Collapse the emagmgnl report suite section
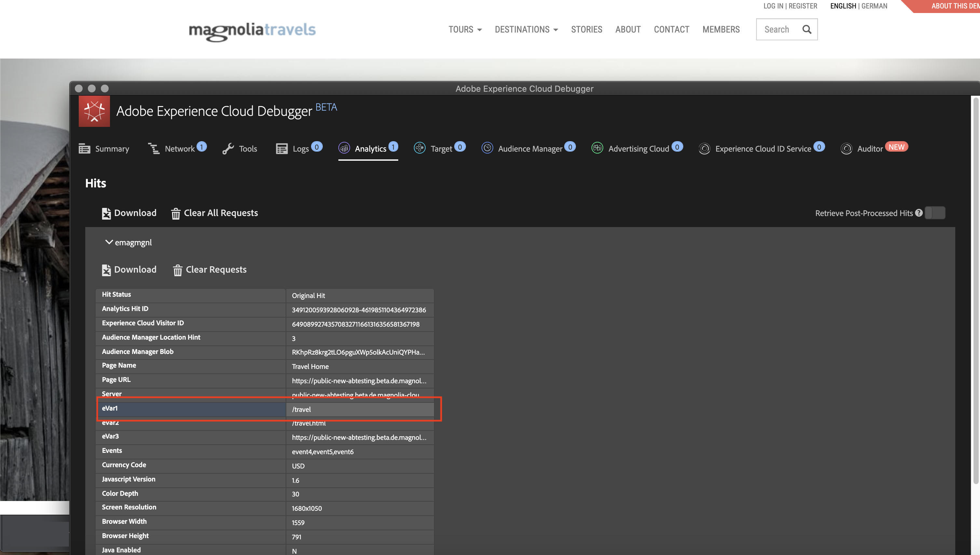The width and height of the screenshot is (980, 555). tap(109, 242)
